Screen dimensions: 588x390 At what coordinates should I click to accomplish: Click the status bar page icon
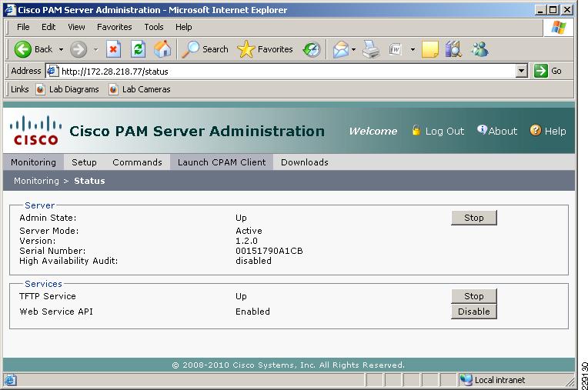pos(11,380)
